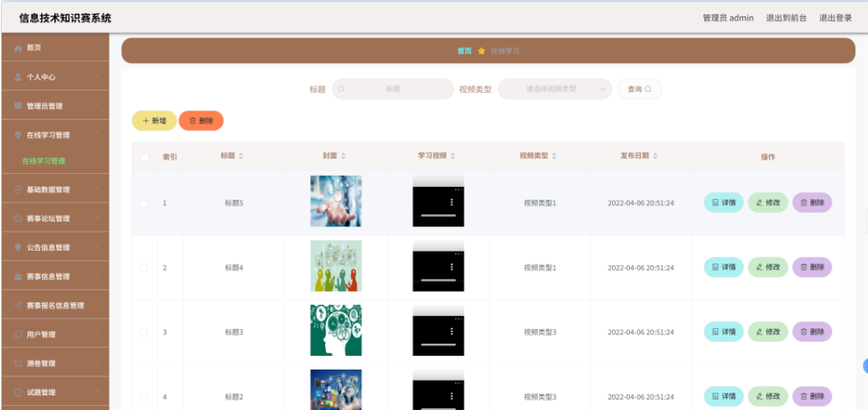
Task: Select the green 在线学习管理 submenu item
Action: click(x=43, y=162)
